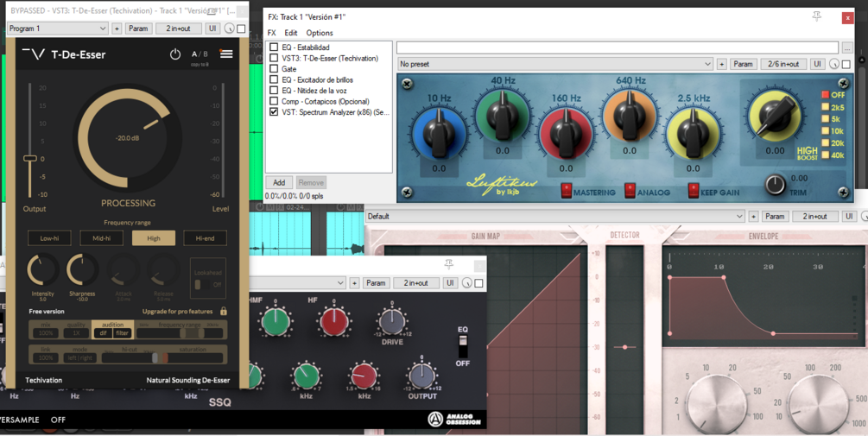Click the High Boost knob in Luftikus
Viewport: 868px width, 436px height.
[x=775, y=116]
